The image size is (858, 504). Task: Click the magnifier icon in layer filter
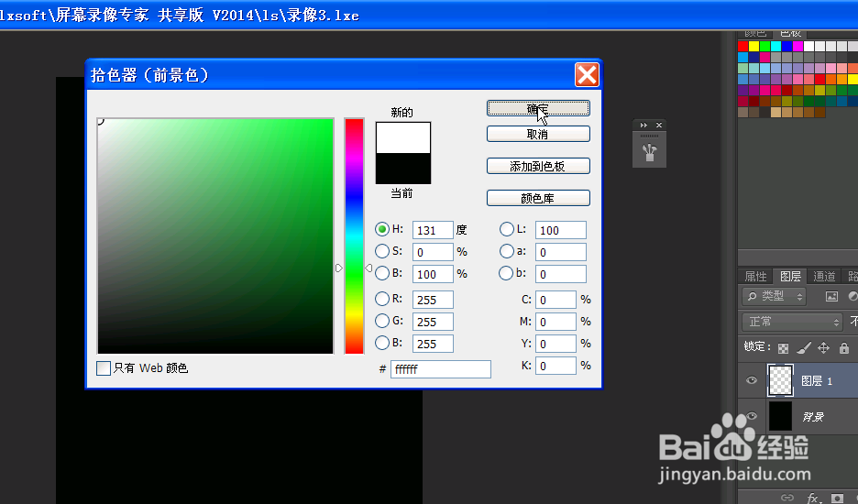[x=752, y=296]
